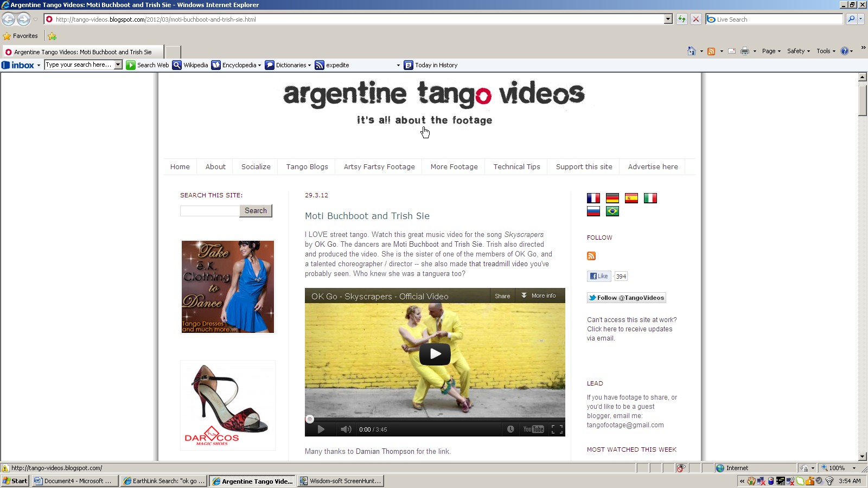Stop loading with the red X icon

tap(696, 19)
